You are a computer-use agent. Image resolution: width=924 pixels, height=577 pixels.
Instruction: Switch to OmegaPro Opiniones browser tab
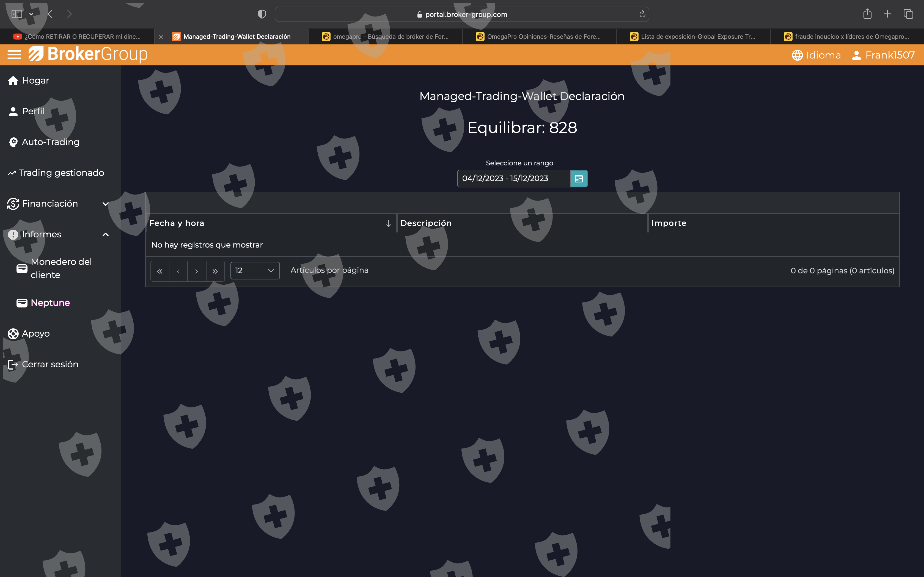click(539, 37)
